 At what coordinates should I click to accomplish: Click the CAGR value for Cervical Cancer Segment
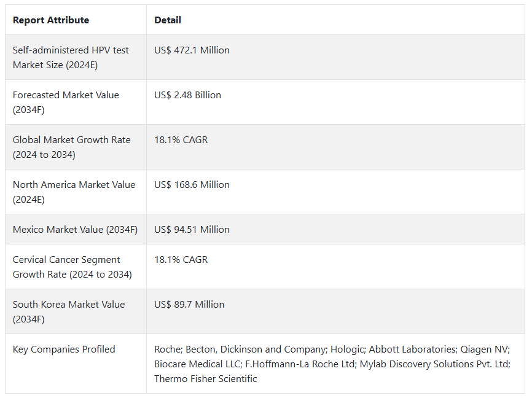[181, 260]
